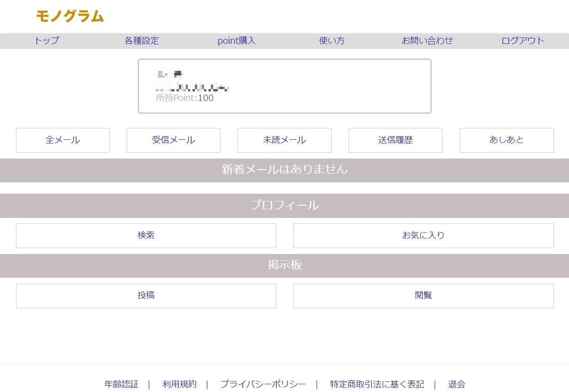Screen dimensions: 569x392
Task: Show 未読メール messages
Action: tap(284, 140)
